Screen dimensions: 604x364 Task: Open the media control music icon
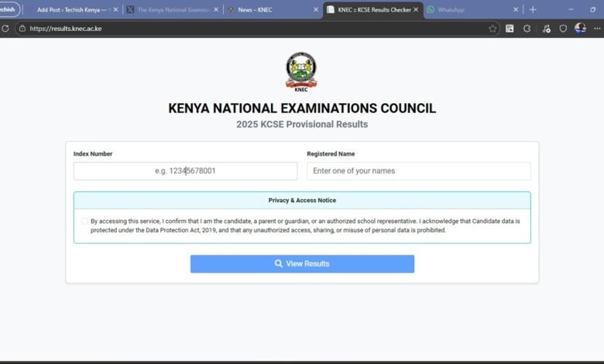pyautogui.click(x=546, y=29)
